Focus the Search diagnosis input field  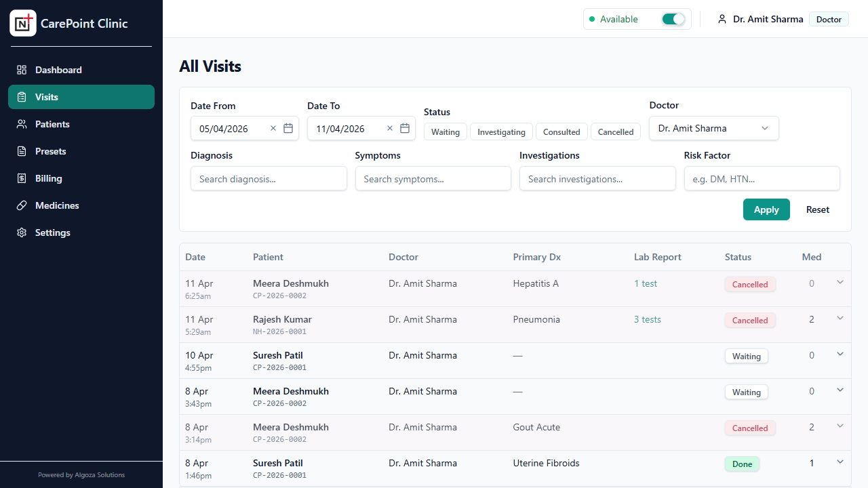pyautogui.click(x=269, y=179)
